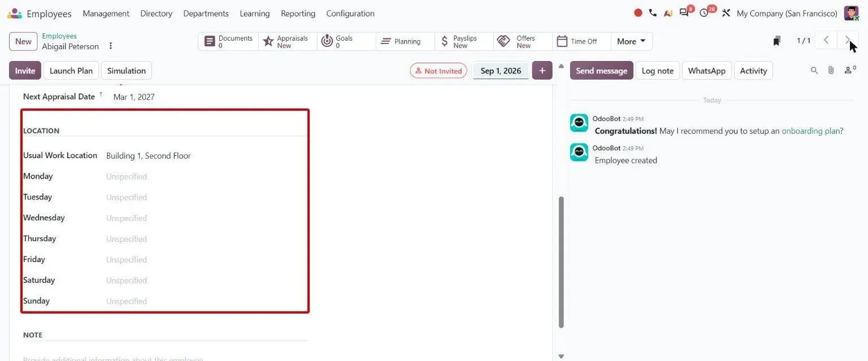Open the AI assistant icon

coord(668,13)
